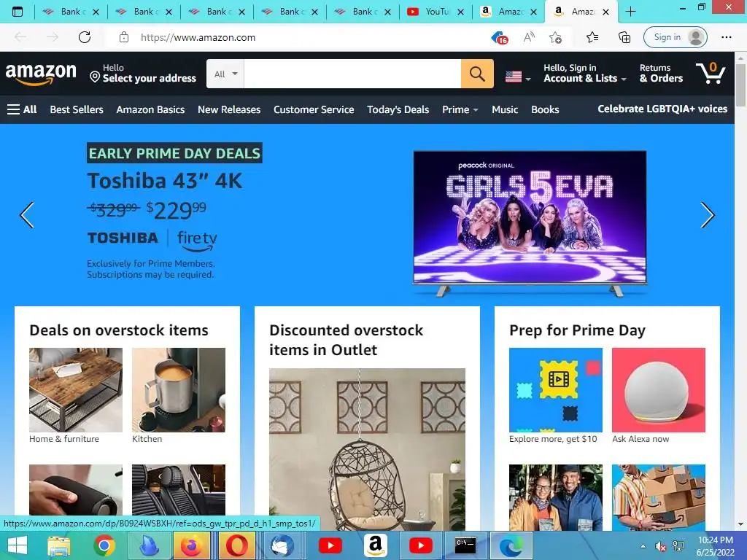Click the Early Prime Day Deals banner text
The width and height of the screenshot is (747, 560).
click(174, 153)
